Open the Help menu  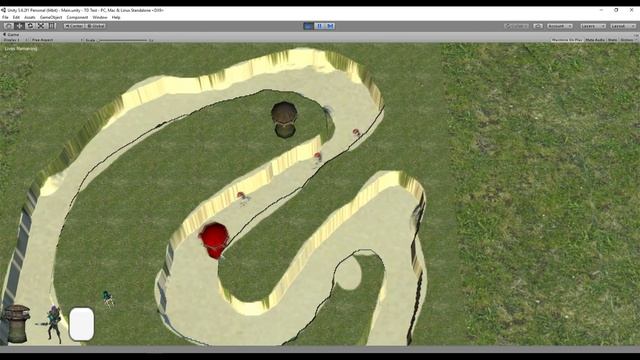point(116,17)
